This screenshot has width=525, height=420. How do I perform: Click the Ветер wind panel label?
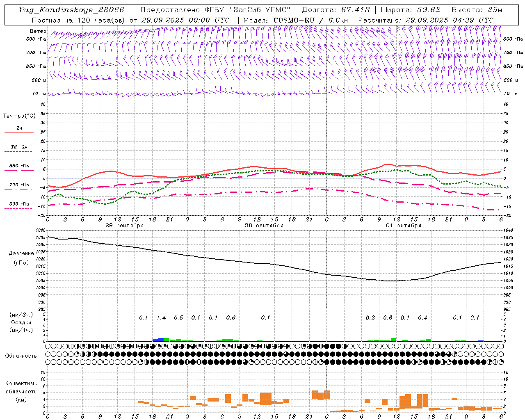(37, 31)
